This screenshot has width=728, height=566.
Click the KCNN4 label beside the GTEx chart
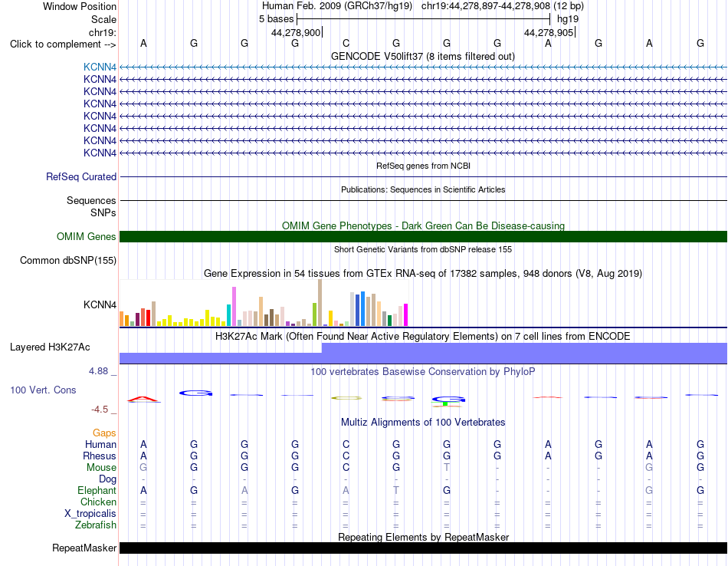tap(100, 304)
